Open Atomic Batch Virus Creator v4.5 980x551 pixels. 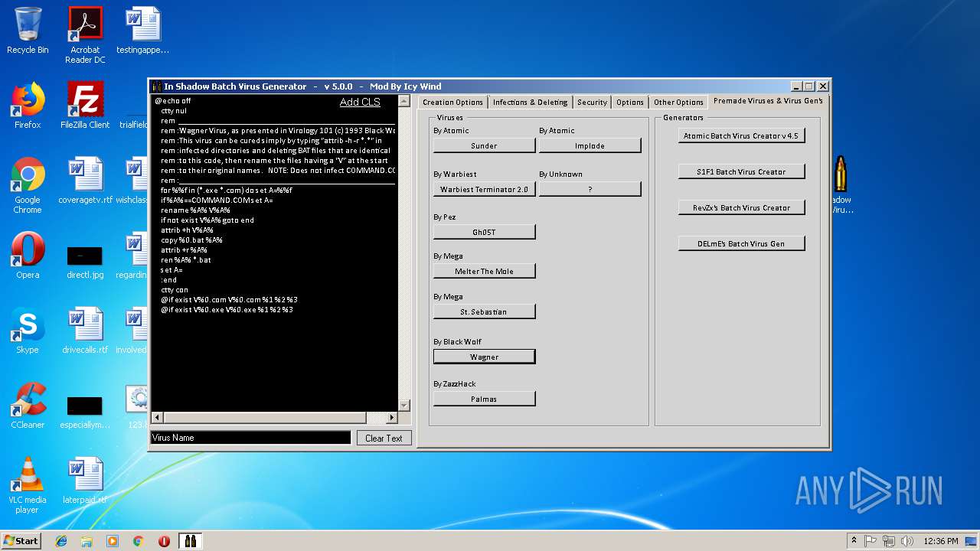click(741, 135)
